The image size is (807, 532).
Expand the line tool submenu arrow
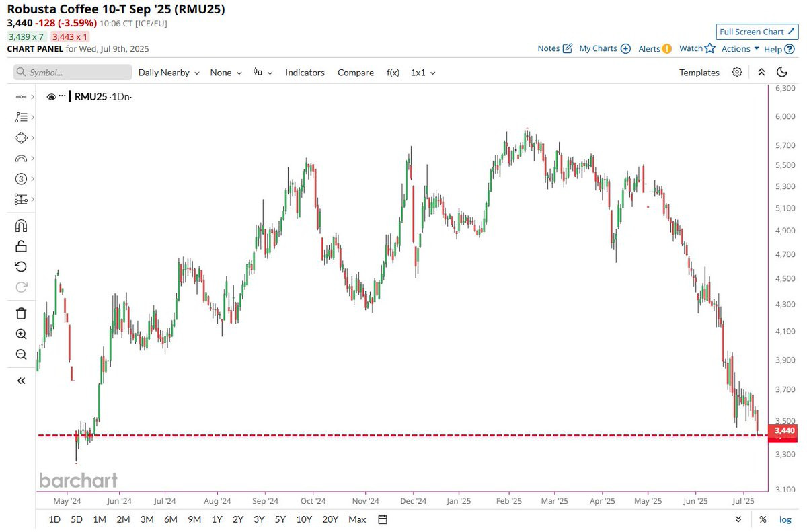tap(32, 97)
